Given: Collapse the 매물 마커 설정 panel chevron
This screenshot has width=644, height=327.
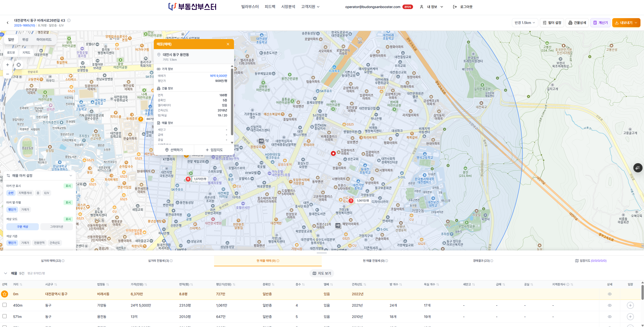Looking at the screenshot, I should click(71, 175).
